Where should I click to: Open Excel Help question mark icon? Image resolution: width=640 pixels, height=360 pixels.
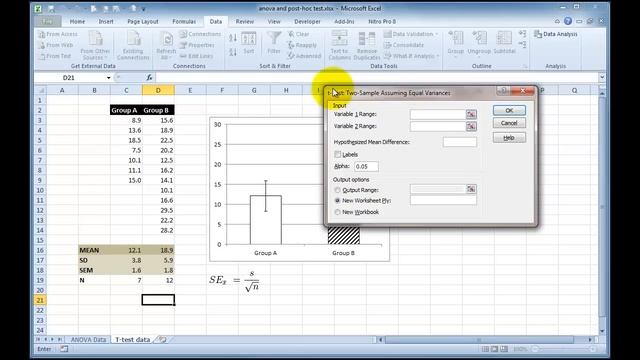(568, 21)
